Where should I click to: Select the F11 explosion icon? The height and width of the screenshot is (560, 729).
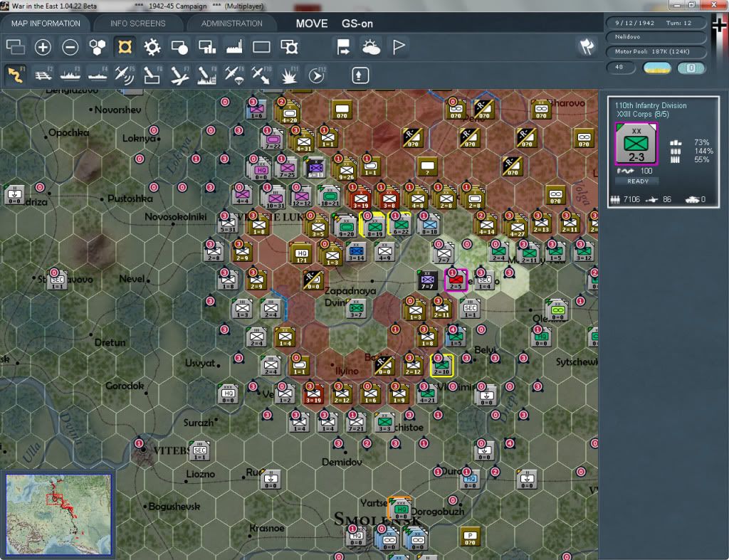pos(289,74)
